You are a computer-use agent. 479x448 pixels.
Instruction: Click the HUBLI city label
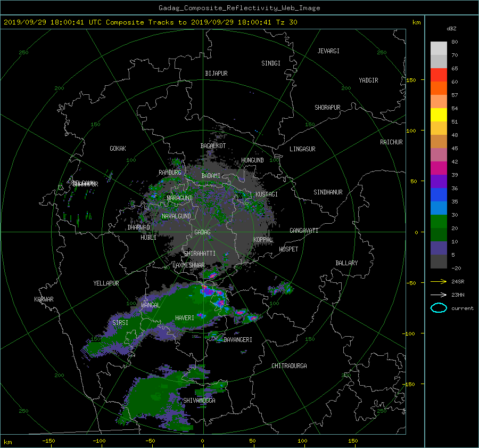point(148,238)
